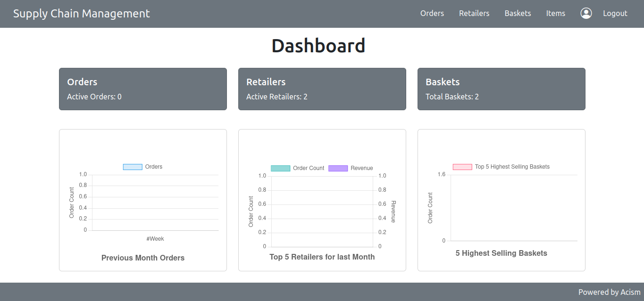Toggle the Order Count legend swatch

pos(280,168)
